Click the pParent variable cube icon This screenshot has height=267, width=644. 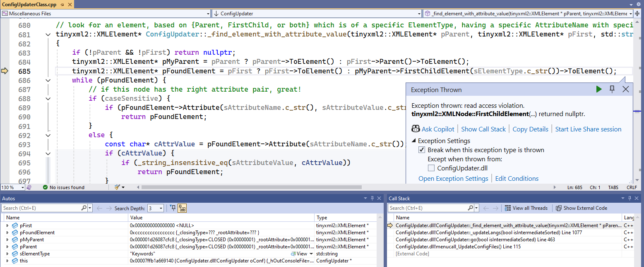15,247
